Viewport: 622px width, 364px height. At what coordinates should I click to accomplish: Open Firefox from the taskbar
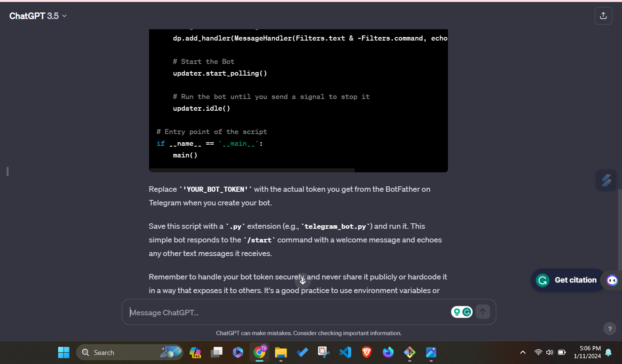click(388, 353)
